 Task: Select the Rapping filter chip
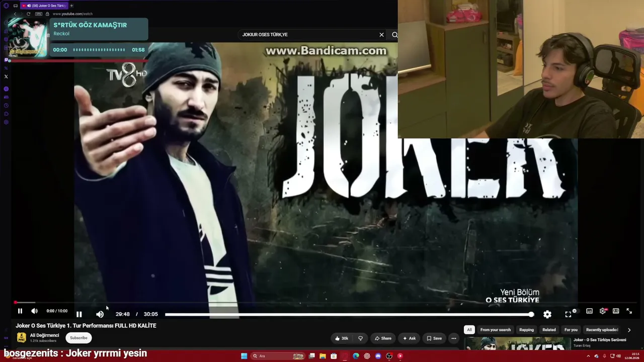click(x=526, y=330)
